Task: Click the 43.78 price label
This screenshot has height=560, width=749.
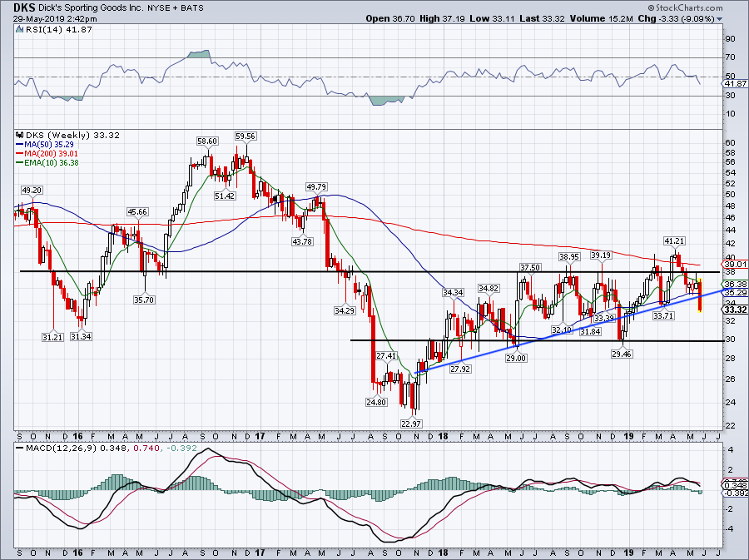Action: (302, 241)
